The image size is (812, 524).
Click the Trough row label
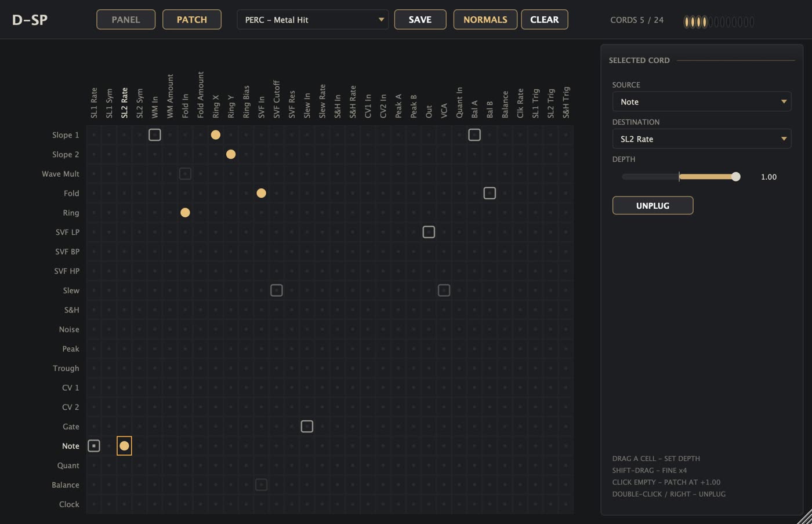tap(66, 368)
